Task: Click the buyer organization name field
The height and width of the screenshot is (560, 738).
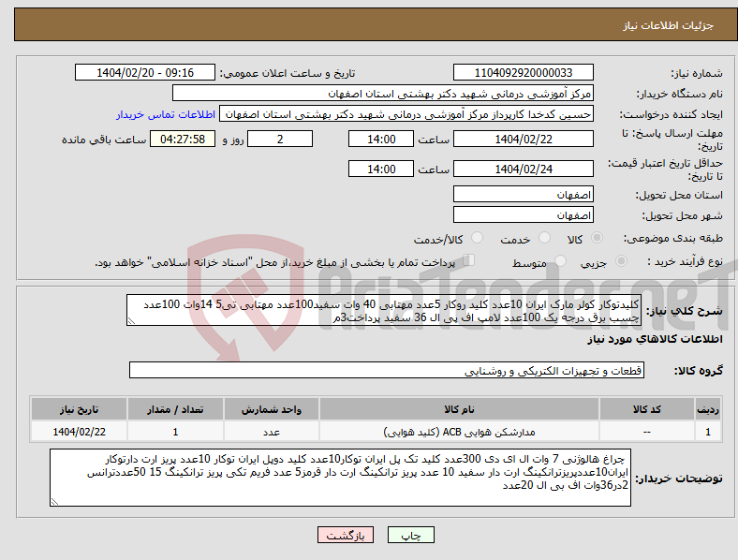Action: point(383,93)
